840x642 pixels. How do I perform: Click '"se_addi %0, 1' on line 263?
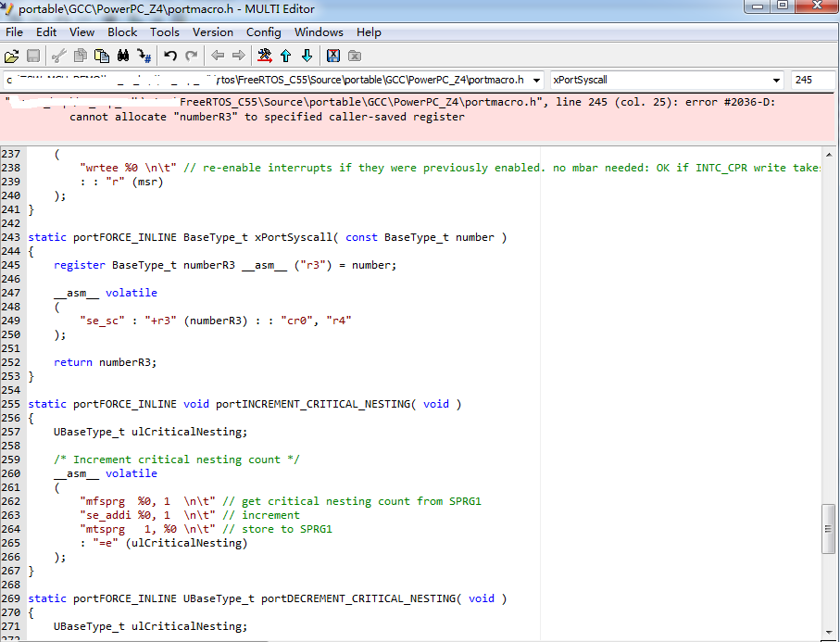pos(125,515)
